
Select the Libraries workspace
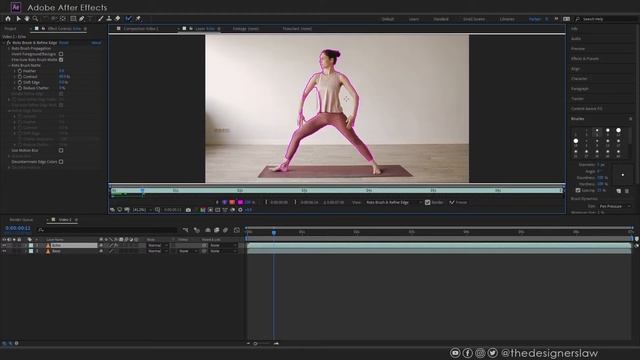(x=507, y=19)
